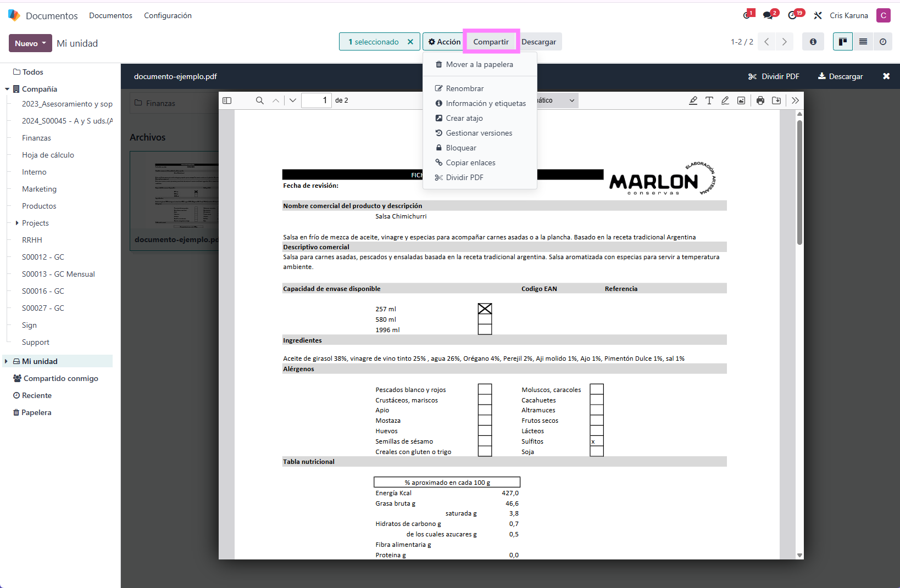Switch to kanban view
The image size is (900, 588).
843,42
